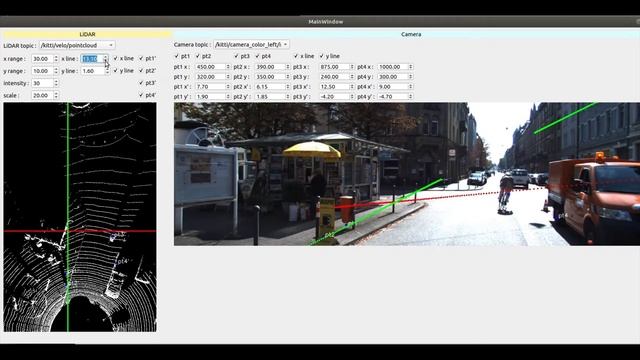Toggle the Camera pt2 checkbox
Screen dimensions: 640x360
[198, 56]
